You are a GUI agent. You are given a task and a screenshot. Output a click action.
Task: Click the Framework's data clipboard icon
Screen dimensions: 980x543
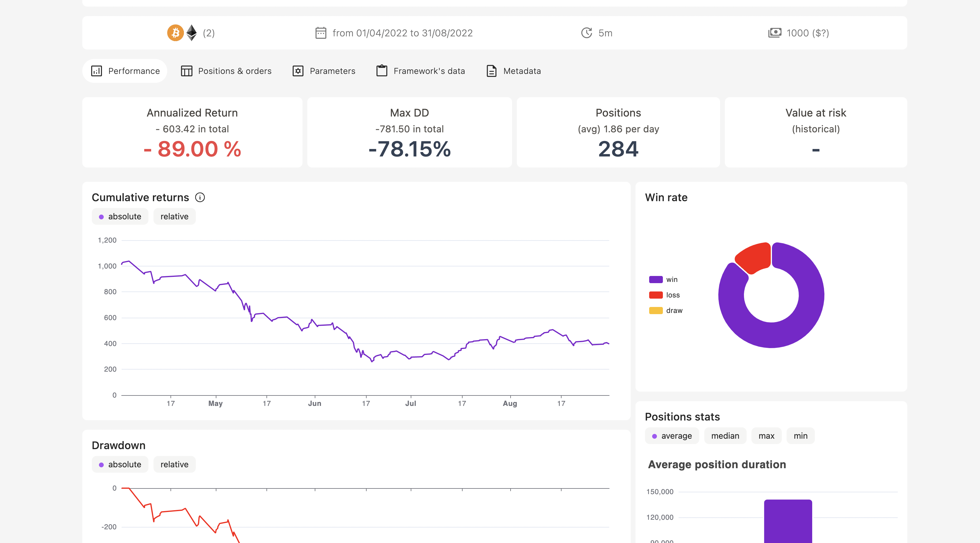click(x=382, y=71)
